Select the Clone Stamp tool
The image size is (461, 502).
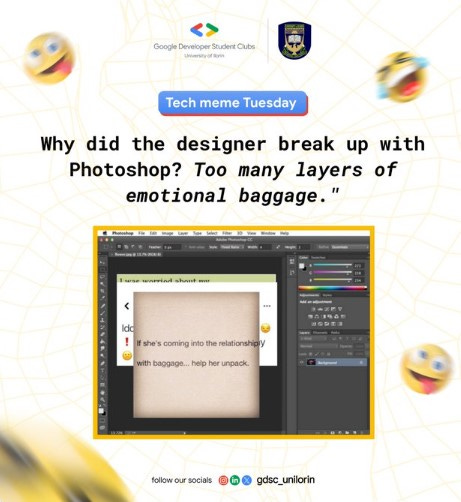pos(102,320)
